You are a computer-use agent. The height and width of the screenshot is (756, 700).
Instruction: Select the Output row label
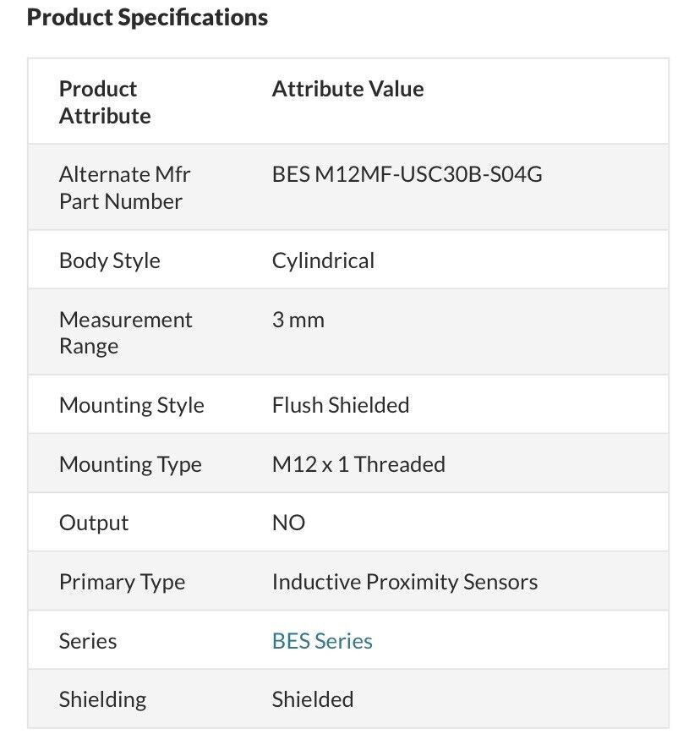point(94,523)
